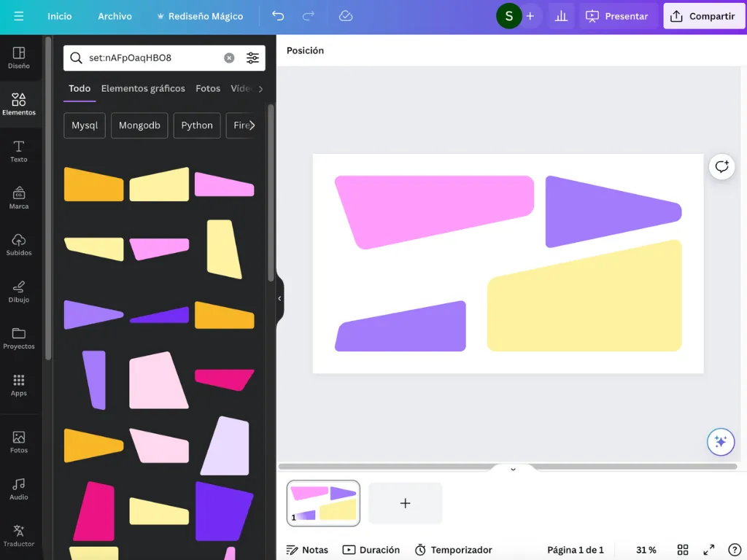747x560 pixels.
Task: Open the Subidos uploads panel
Action: [19, 245]
